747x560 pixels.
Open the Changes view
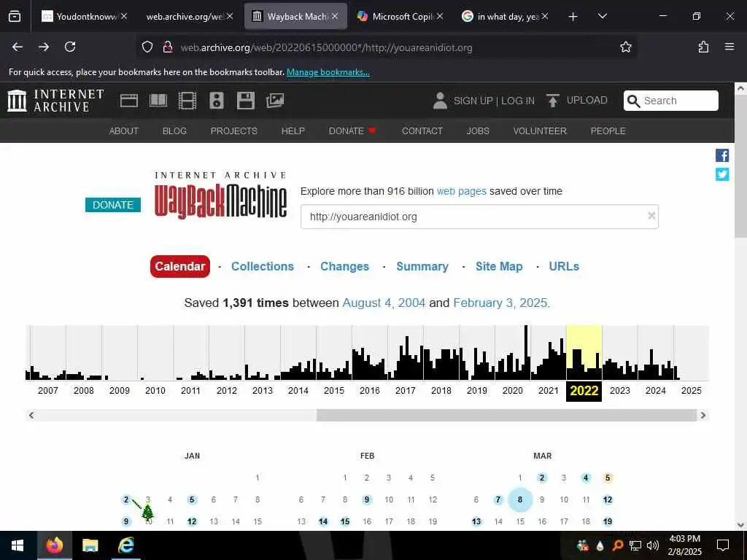pyautogui.click(x=344, y=266)
